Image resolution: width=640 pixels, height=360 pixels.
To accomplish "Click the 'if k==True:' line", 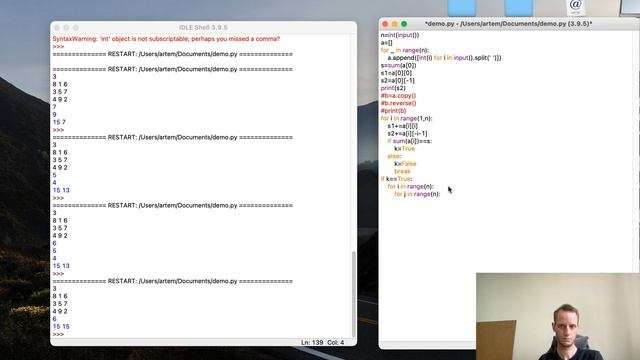I will click(396, 179).
